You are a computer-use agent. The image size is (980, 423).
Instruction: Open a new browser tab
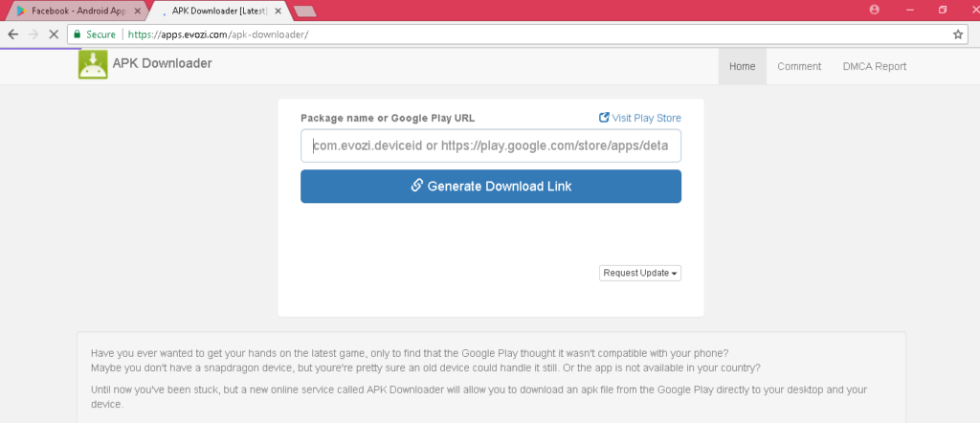305,11
